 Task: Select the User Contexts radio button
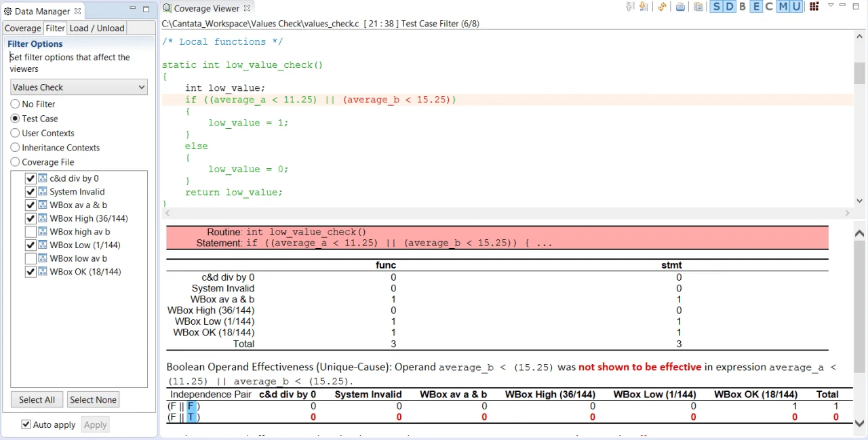click(15, 133)
